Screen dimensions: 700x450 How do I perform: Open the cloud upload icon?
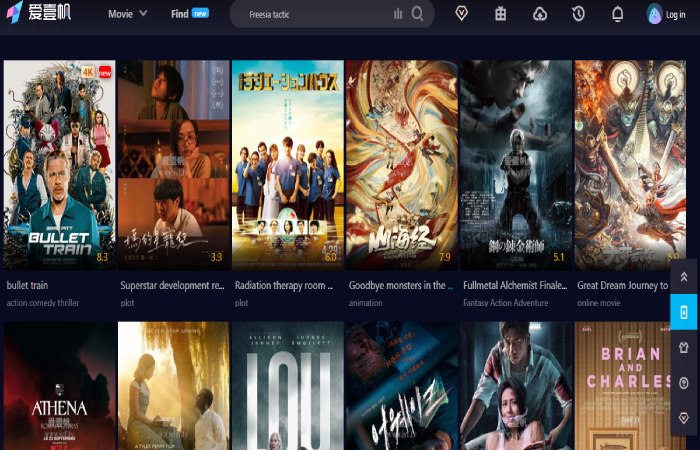tap(540, 14)
